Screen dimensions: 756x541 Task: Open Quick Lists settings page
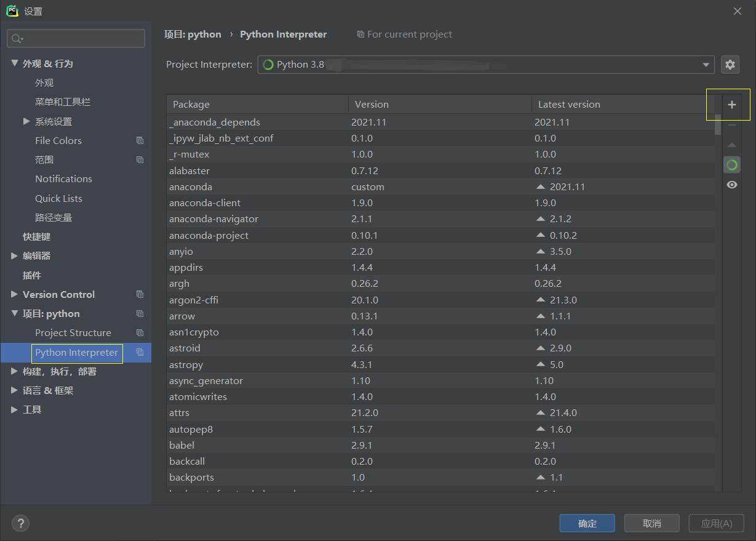(x=58, y=199)
